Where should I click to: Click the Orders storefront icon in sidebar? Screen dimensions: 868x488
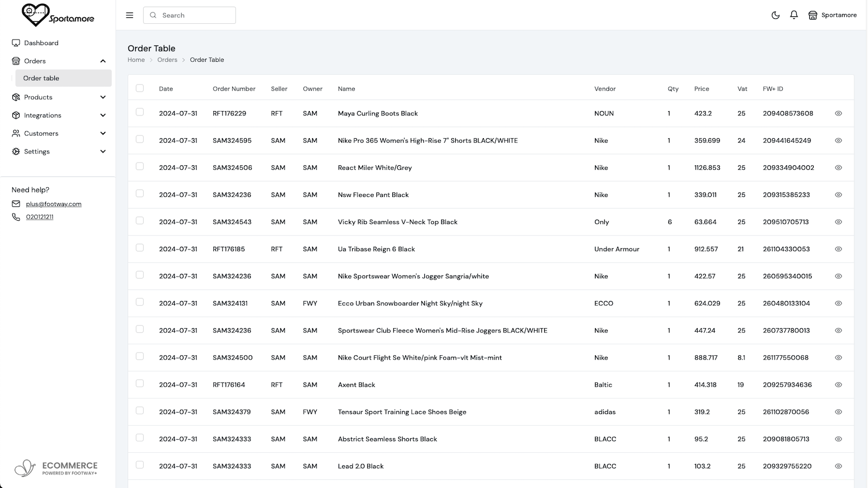point(16,61)
